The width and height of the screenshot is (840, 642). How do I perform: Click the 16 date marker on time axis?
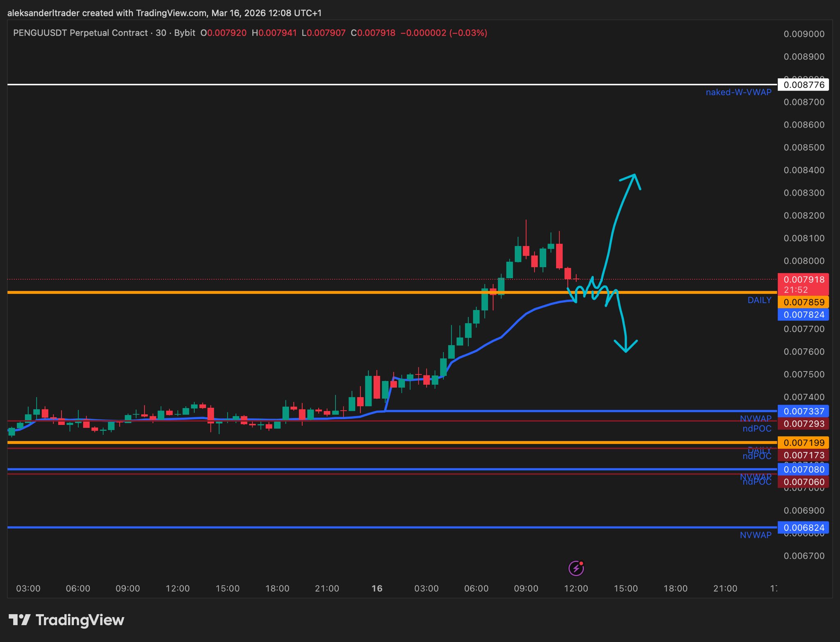point(377,588)
